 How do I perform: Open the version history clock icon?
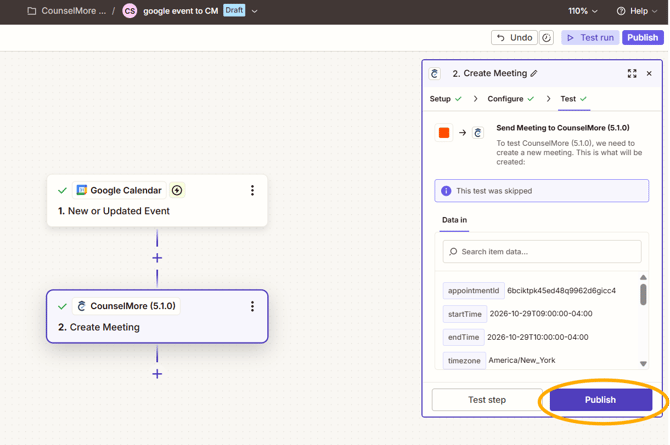click(x=546, y=38)
